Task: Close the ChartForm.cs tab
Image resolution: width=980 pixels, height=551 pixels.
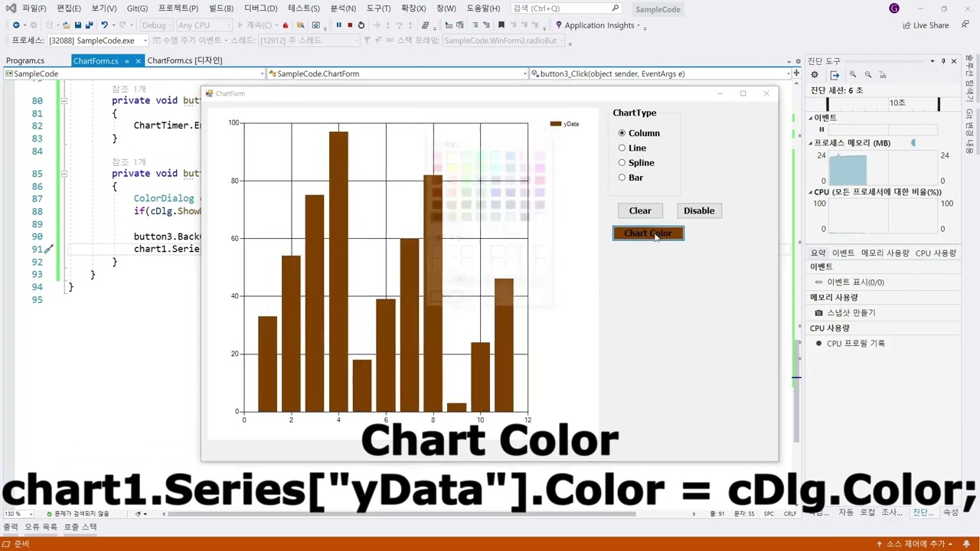Action: 139,60
